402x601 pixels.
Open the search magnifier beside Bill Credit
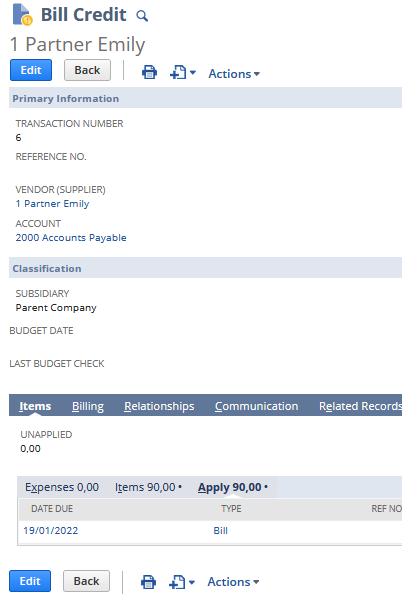click(x=142, y=16)
